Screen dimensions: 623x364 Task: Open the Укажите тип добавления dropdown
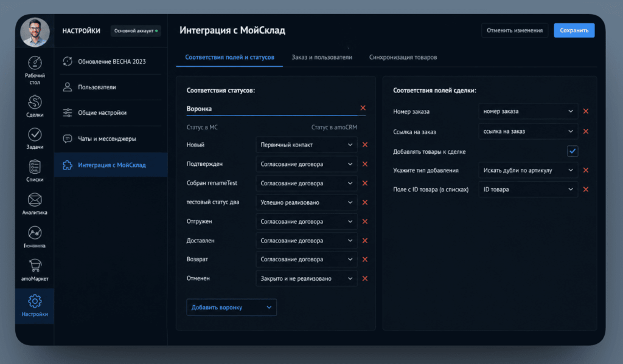click(x=527, y=170)
